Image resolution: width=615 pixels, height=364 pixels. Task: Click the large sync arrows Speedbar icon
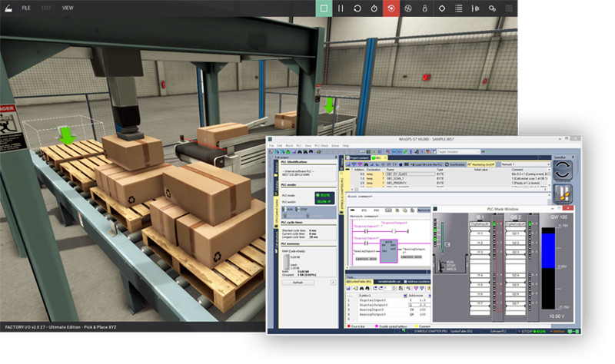(563, 170)
